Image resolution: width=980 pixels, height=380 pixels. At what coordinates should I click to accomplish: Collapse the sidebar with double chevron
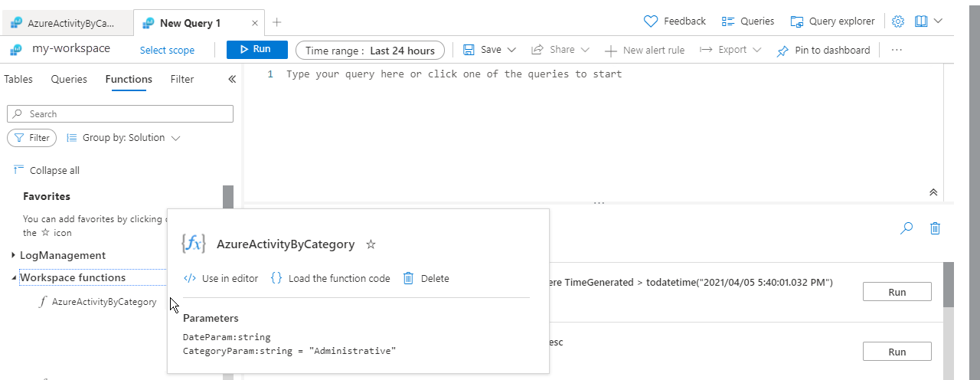pos(232,79)
